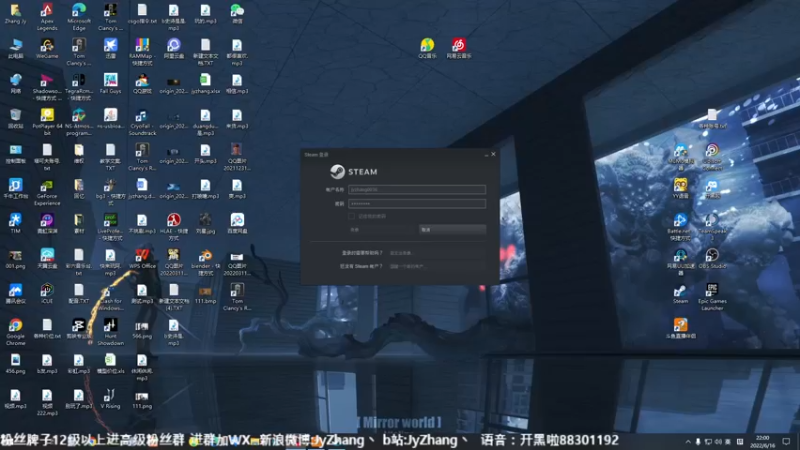Viewport: 800px width, 450px height.
Task: Open the WPS Office shortcut
Action: [x=142, y=258]
